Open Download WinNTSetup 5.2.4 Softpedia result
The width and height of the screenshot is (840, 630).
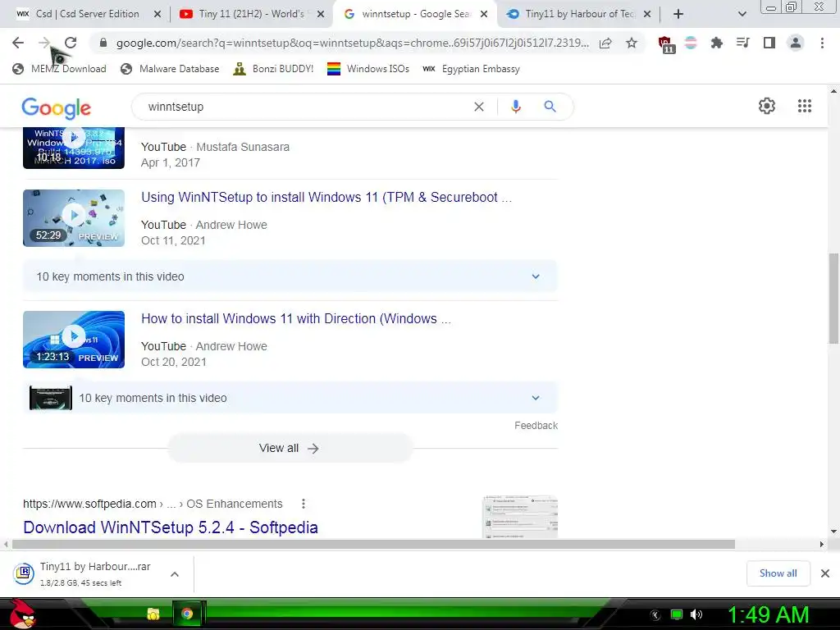coord(171,527)
